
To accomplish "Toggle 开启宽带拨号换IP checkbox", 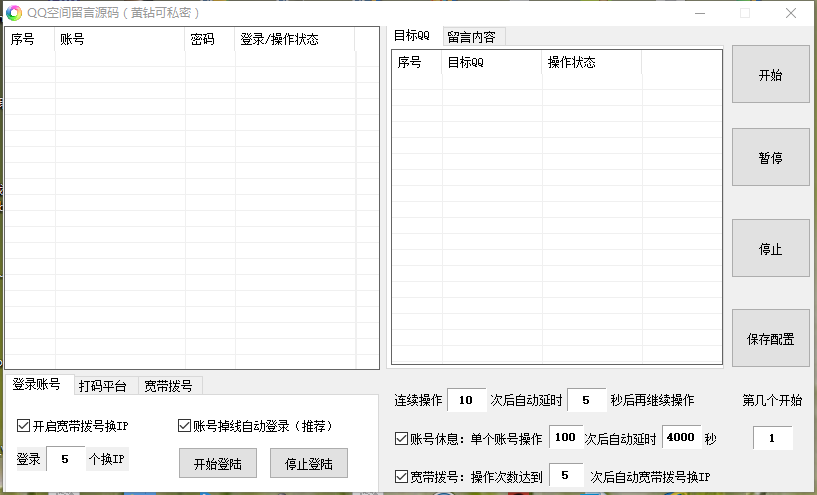I will [x=23, y=426].
